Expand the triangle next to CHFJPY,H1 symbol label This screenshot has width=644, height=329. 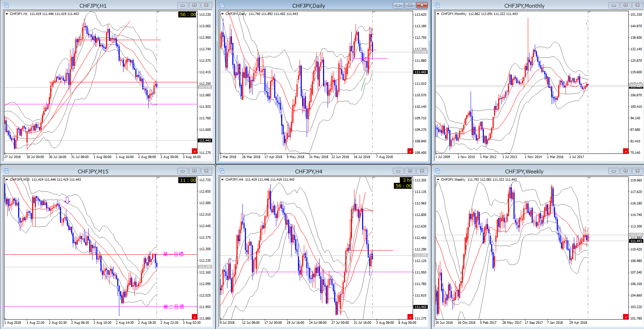click(7, 14)
